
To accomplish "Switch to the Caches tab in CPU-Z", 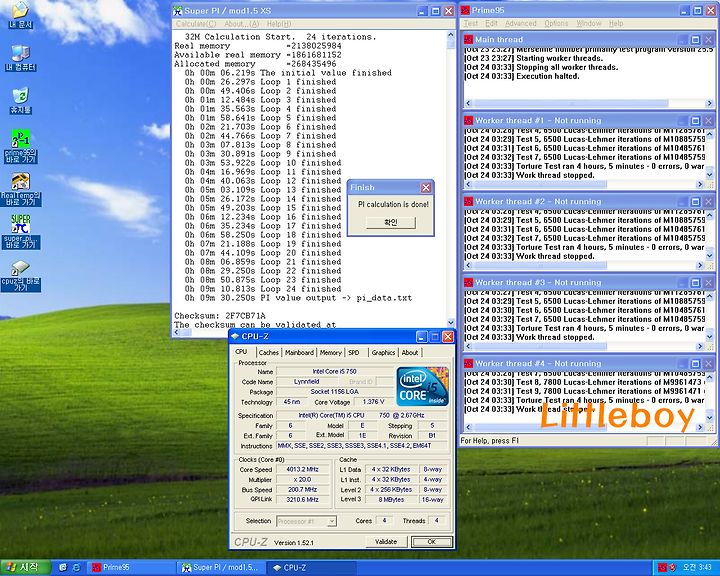I will click(x=269, y=352).
